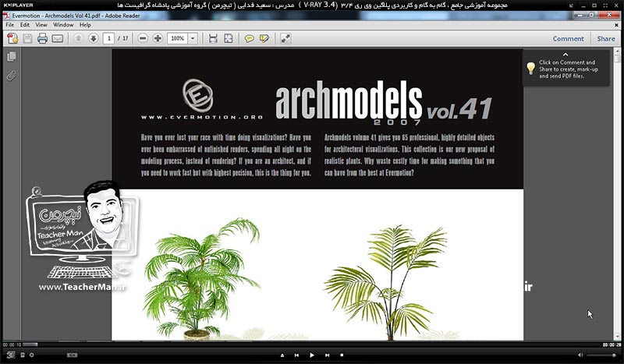Enable scrolling fit-width page view icon
This screenshot has width=624, height=364.
pos(213,38)
